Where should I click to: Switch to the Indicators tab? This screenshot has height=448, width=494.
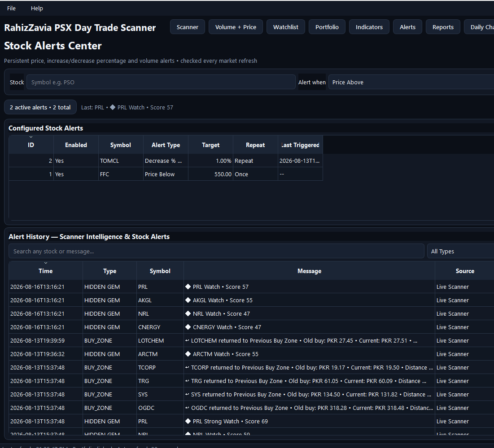(x=369, y=27)
